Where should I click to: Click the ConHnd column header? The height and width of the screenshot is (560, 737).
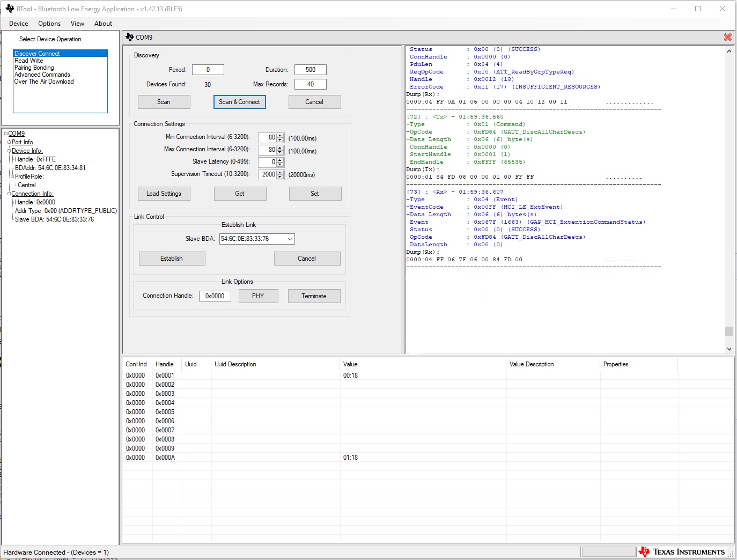click(137, 364)
